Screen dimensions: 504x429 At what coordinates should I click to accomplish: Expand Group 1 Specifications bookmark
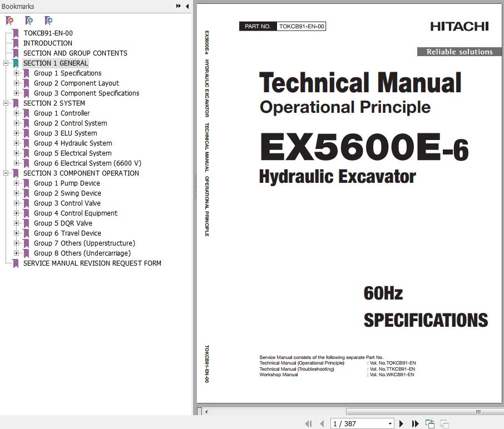[x=16, y=73]
